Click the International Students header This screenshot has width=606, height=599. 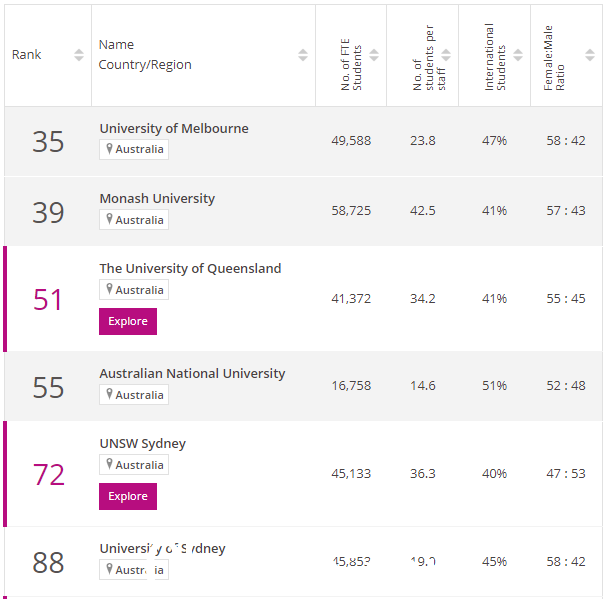tap(495, 57)
